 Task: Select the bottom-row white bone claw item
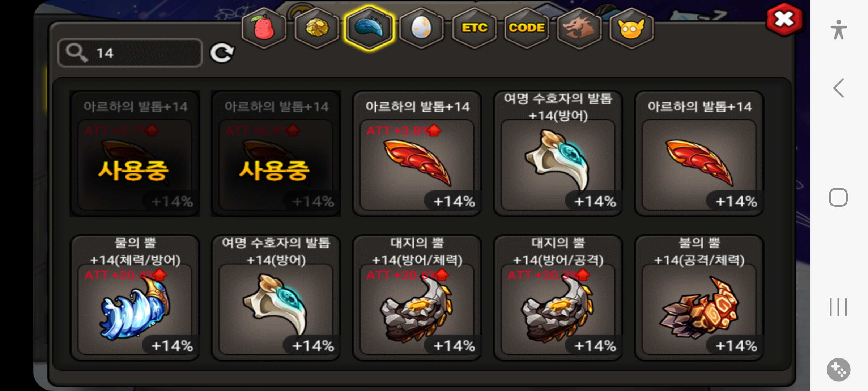click(276, 298)
